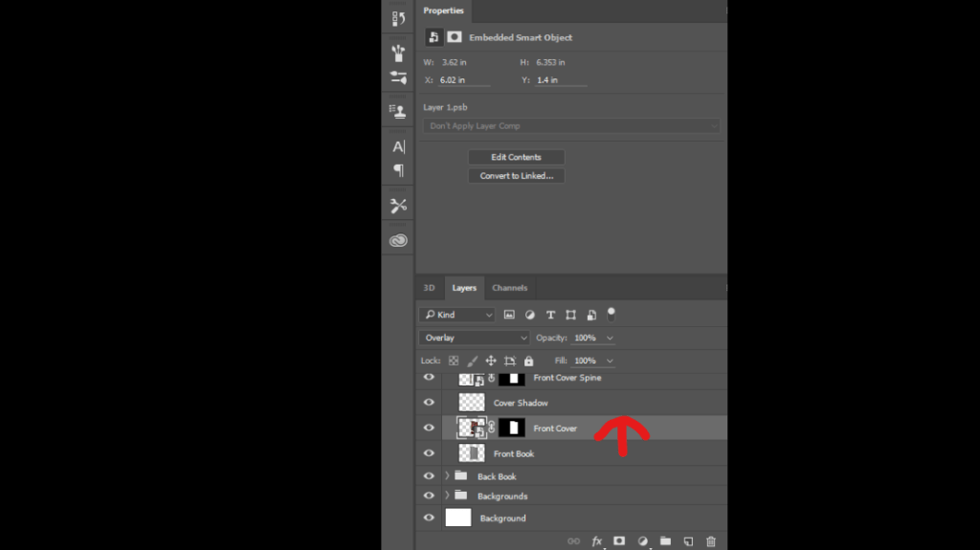Switch to the Channels tab

(509, 288)
